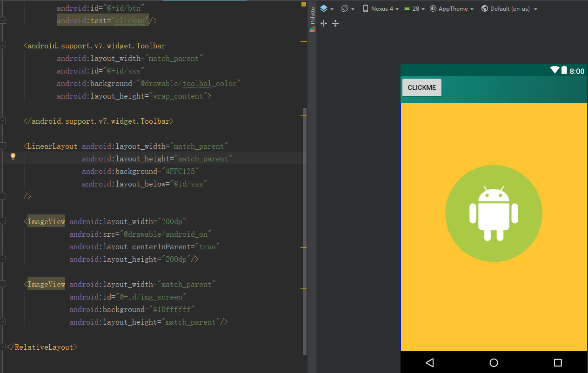The width and height of the screenshot is (588, 373).
Task: Click the "clickme" text value in code
Action: point(129,20)
